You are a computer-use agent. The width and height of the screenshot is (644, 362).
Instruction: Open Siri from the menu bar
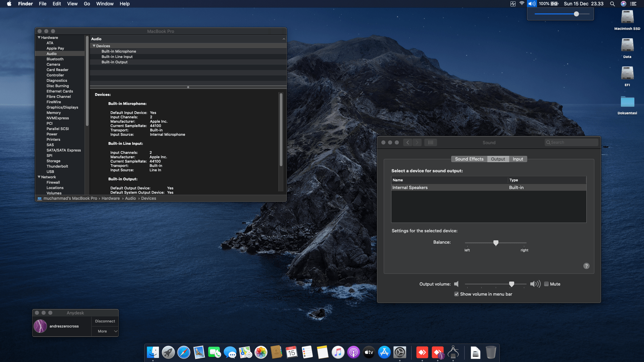[x=624, y=4]
